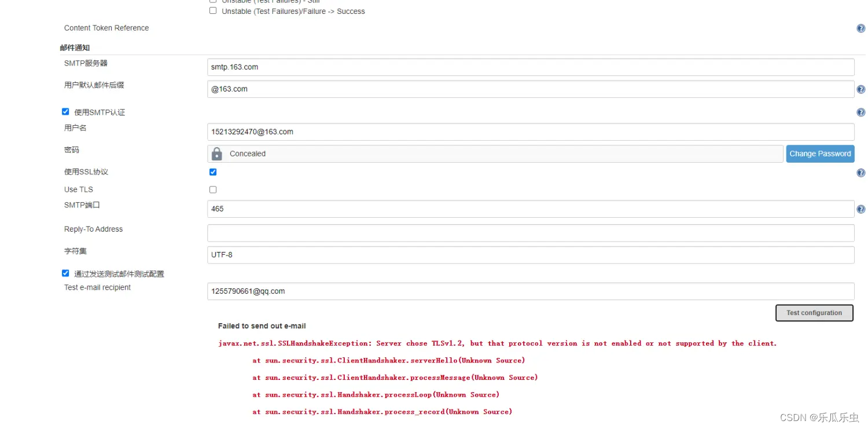Image resolution: width=868 pixels, height=428 pixels.
Task: Enable the Use TLS checkbox
Action: [x=213, y=189]
